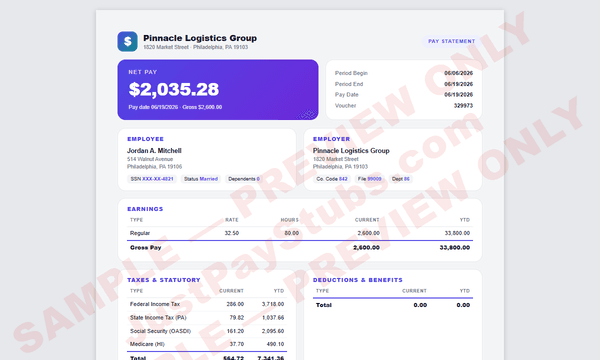Click the Gross Pay YTD 33,800.00
The width and height of the screenshot is (600, 360).
point(455,248)
